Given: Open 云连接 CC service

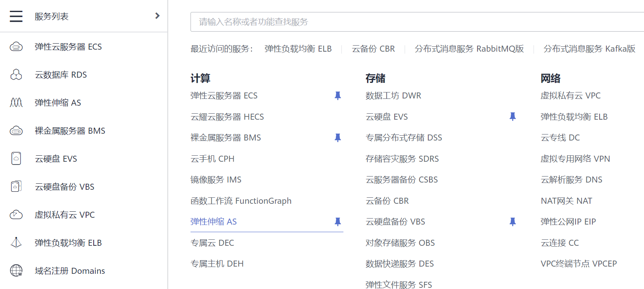Looking at the screenshot, I should pyautogui.click(x=560, y=243).
